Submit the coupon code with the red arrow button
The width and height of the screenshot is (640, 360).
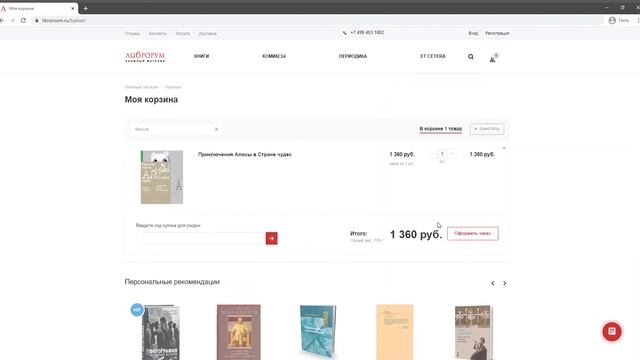click(x=271, y=238)
